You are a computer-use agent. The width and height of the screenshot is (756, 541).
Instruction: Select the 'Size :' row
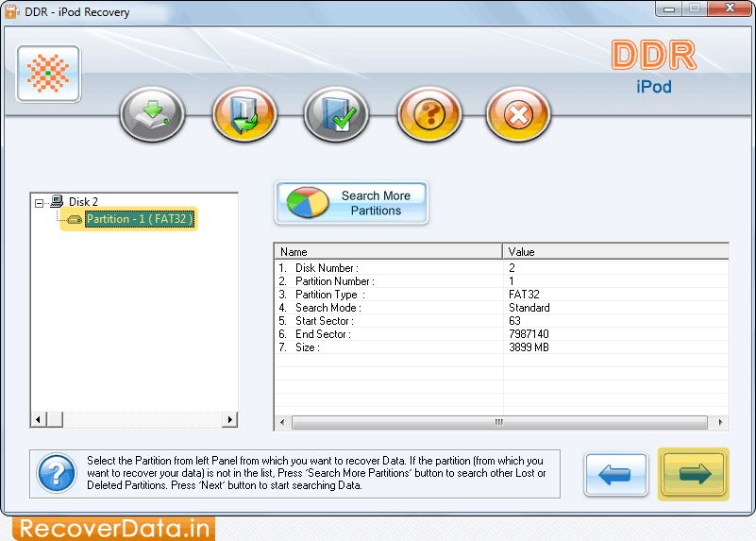501,347
